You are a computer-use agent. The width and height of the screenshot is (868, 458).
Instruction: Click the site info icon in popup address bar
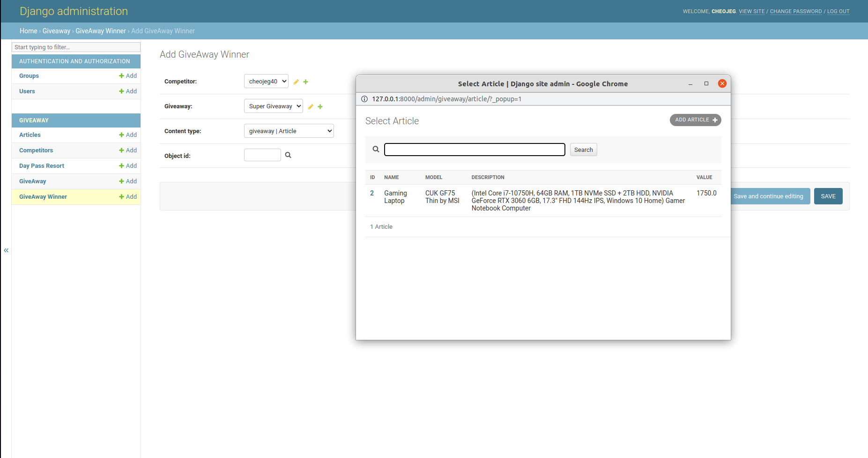click(x=364, y=99)
